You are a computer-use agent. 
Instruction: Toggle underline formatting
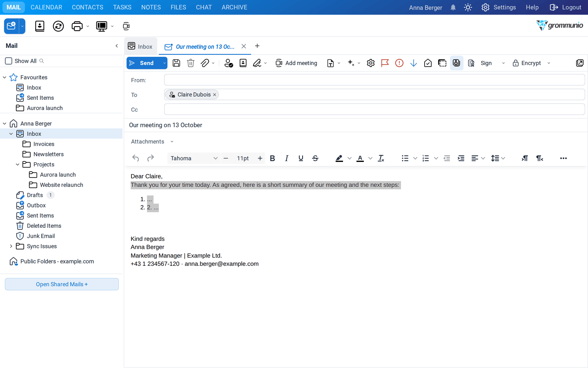coord(301,158)
